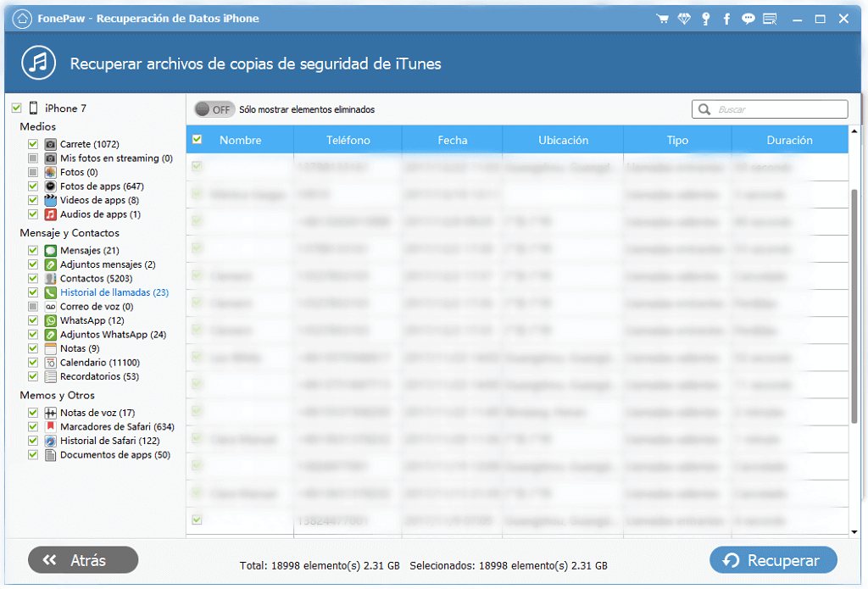Click the Historial de llamadas phone icon

click(x=50, y=292)
